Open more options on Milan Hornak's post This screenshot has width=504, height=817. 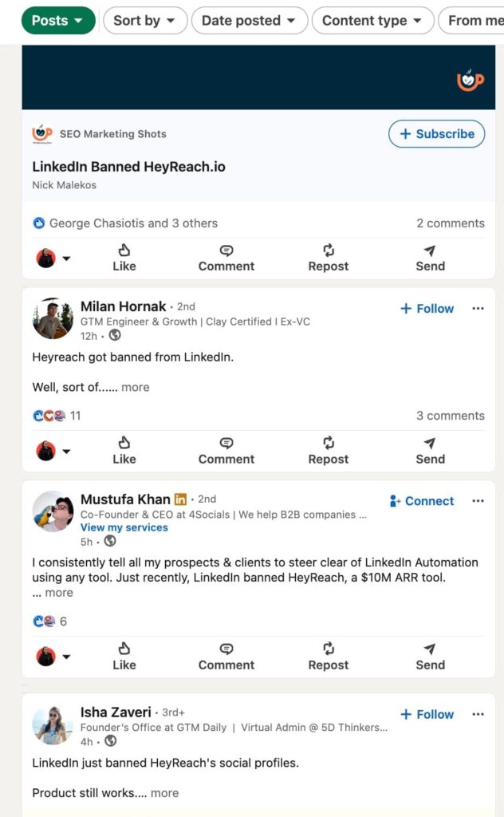click(478, 309)
